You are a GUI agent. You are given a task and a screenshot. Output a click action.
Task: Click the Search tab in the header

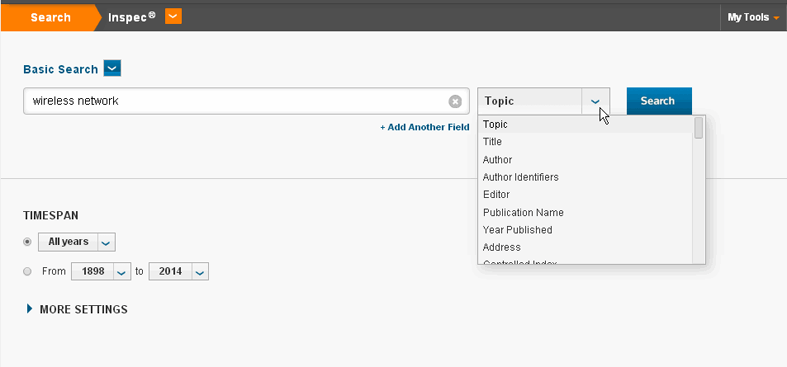[50, 18]
